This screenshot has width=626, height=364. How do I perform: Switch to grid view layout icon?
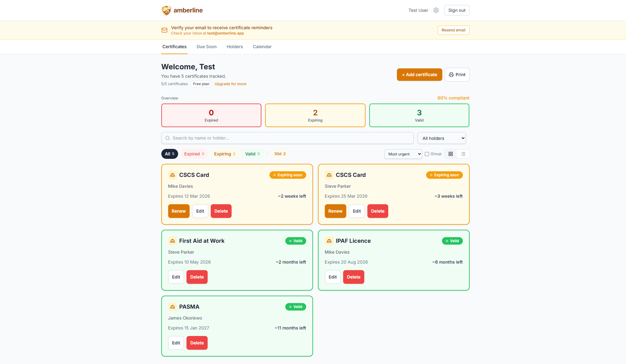click(451, 154)
